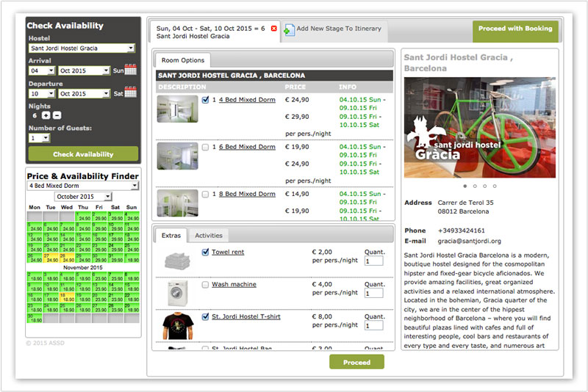Uncheck the 4 Bed Mixed Dorm checkbox
The height and width of the screenshot is (392, 588).
coord(205,100)
